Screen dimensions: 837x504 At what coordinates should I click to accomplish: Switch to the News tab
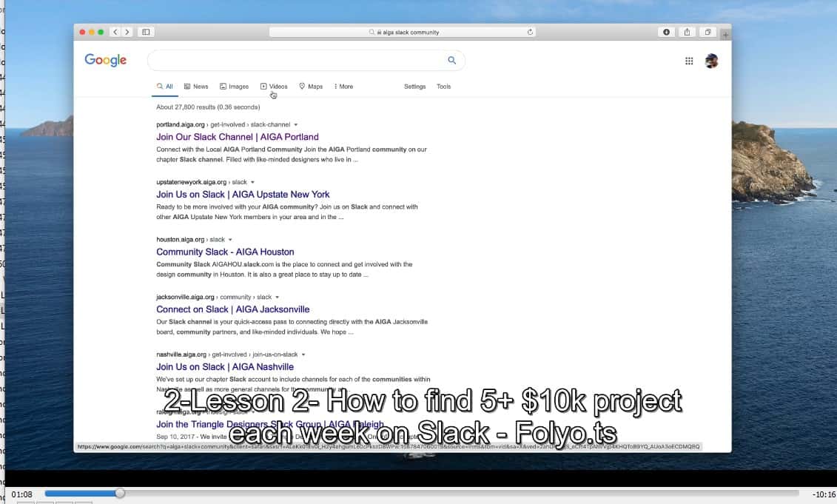coord(196,87)
